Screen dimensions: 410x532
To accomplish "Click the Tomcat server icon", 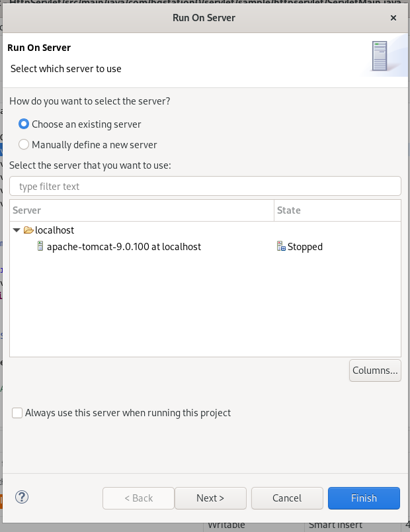I will pyautogui.click(x=40, y=246).
